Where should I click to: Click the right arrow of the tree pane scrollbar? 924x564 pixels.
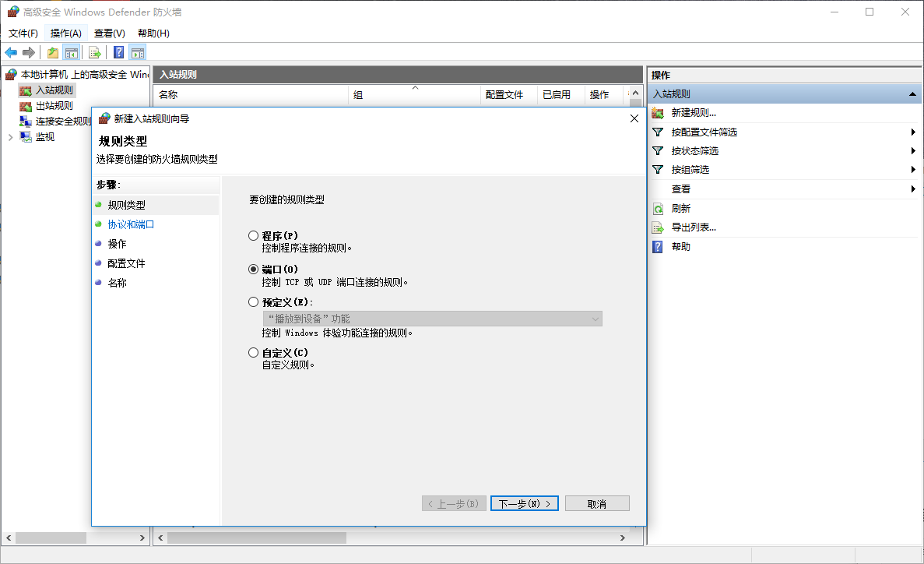[x=142, y=538]
